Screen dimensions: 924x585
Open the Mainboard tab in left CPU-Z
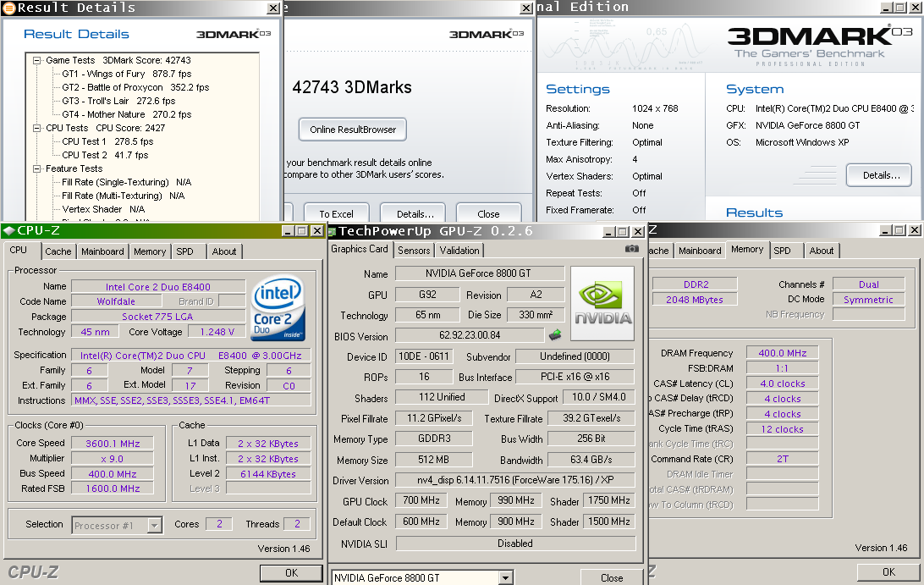pos(102,251)
